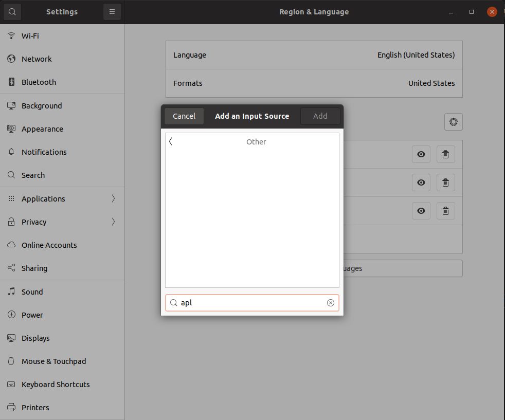This screenshot has height=420, width=505.
Task: Delete the third input source
Action: pyautogui.click(x=446, y=211)
